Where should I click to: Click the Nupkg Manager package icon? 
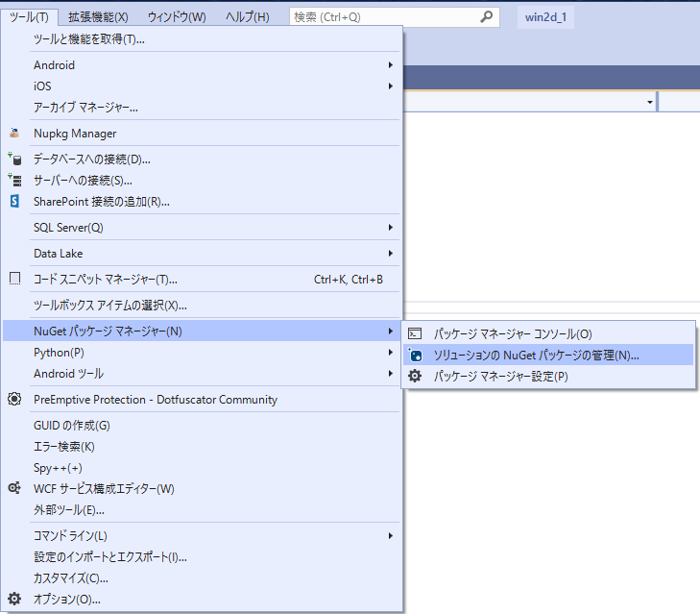click(14, 134)
